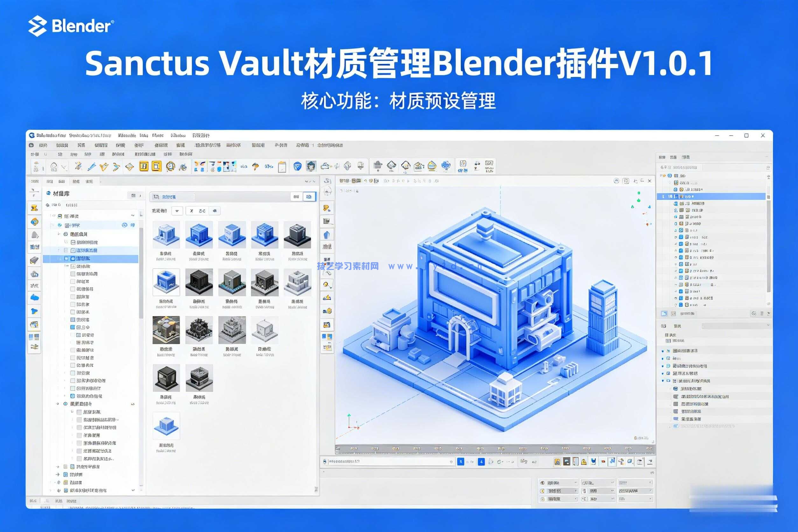Open the last item in the Chinese menu bar

click(x=330, y=145)
